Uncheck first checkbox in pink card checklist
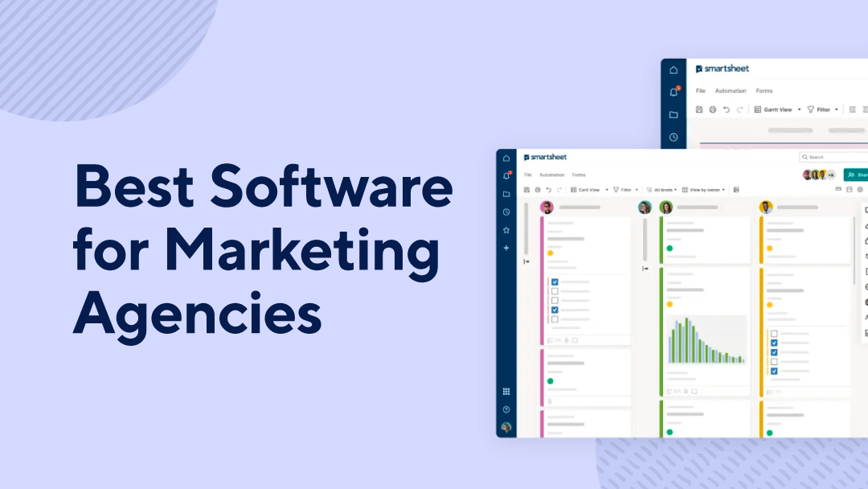This screenshot has height=489, width=868. click(x=555, y=281)
